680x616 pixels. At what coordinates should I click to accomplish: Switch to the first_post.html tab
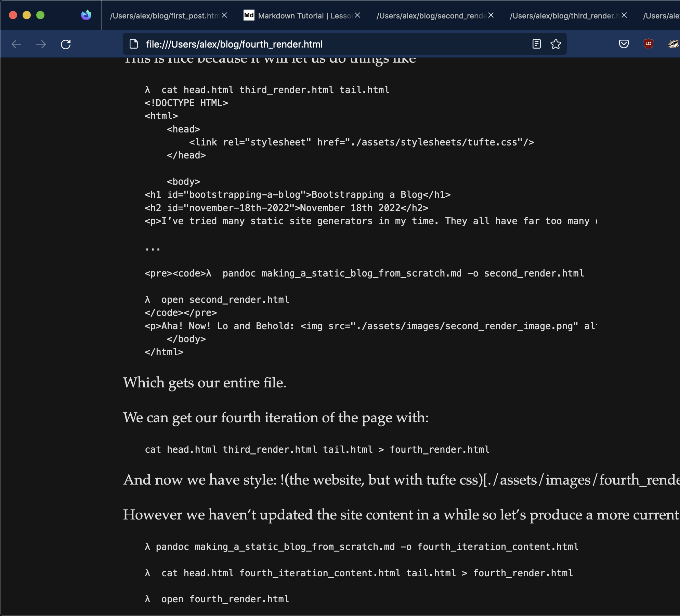164,16
